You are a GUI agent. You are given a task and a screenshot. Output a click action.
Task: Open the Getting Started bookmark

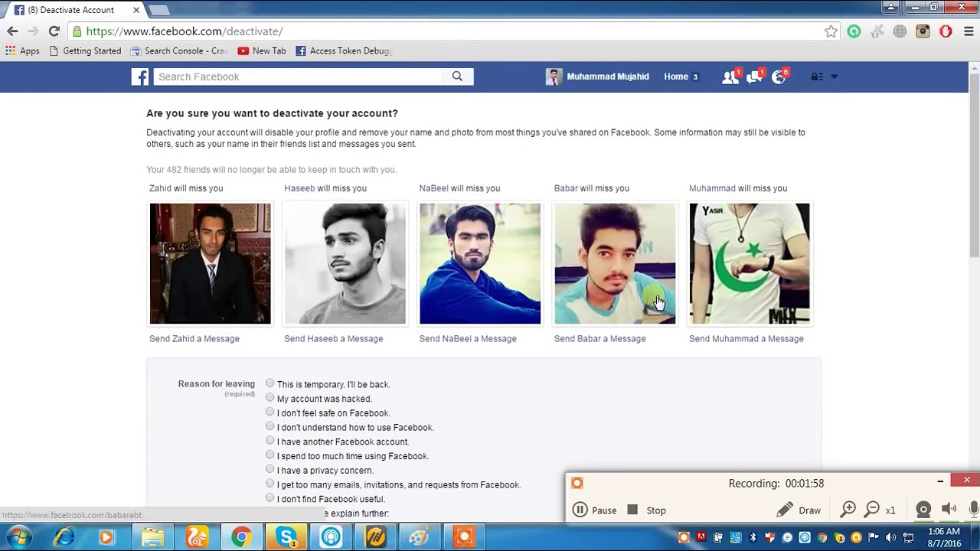[x=85, y=51]
